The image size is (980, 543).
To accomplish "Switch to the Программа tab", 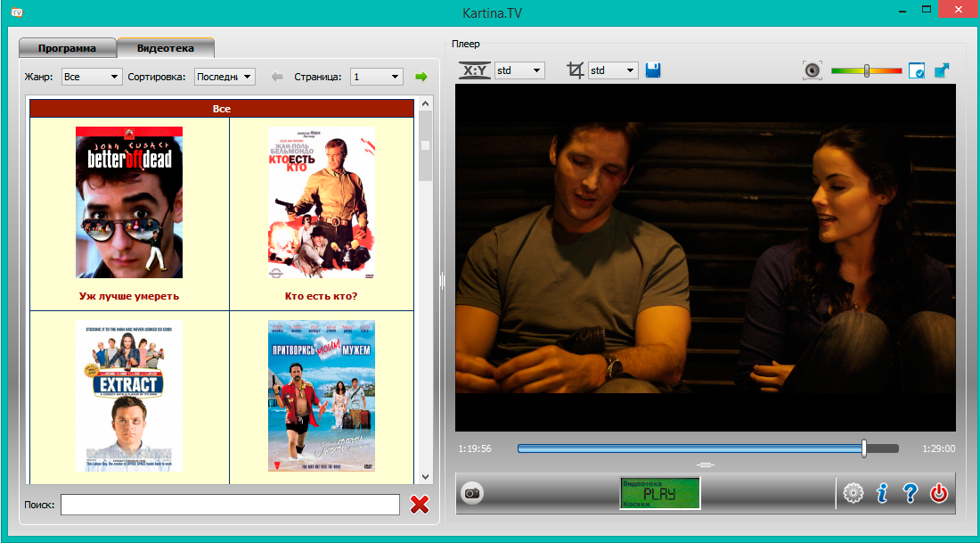I will [67, 48].
